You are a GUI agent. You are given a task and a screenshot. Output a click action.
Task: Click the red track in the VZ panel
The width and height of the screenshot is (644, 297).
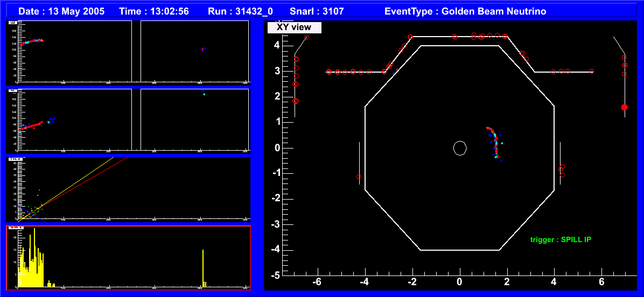(x=32, y=126)
